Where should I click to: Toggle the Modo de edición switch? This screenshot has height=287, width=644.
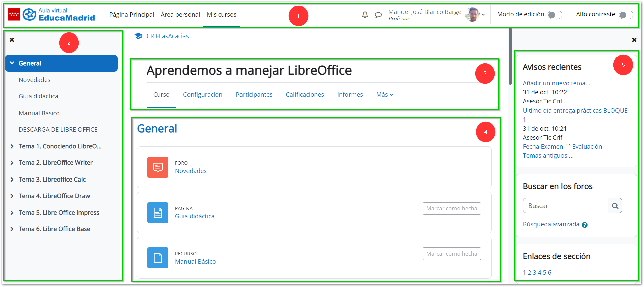click(555, 15)
